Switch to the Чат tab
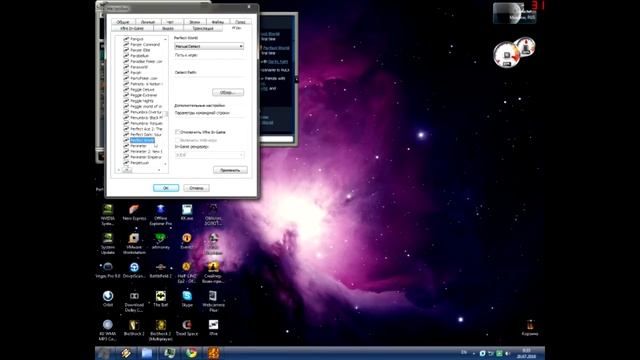The height and width of the screenshot is (360, 640). pyautogui.click(x=171, y=22)
